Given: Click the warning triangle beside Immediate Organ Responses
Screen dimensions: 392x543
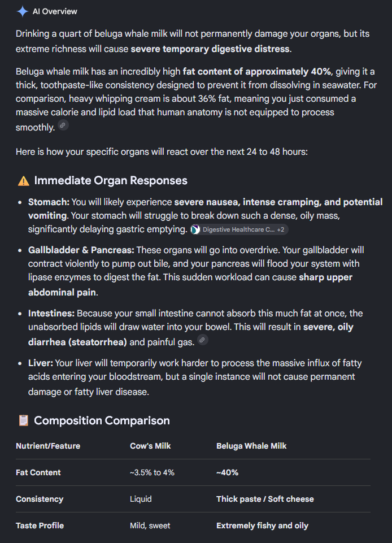Looking at the screenshot, I should (24, 181).
